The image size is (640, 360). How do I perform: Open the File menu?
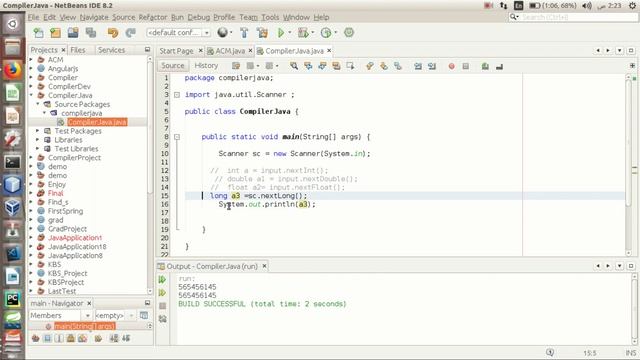click(x=33, y=17)
